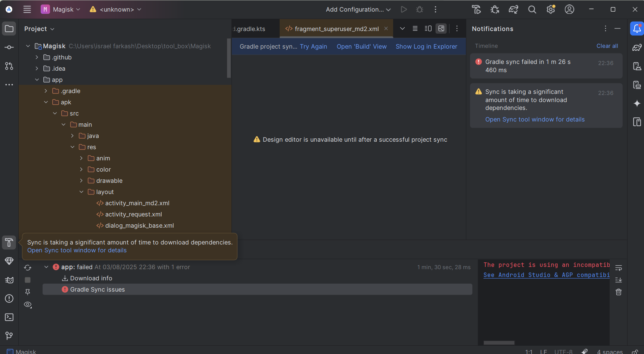Viewport: 644px width, 354px height.
Task: Open the unknown branch dropdown
Action: click(116, 9)
